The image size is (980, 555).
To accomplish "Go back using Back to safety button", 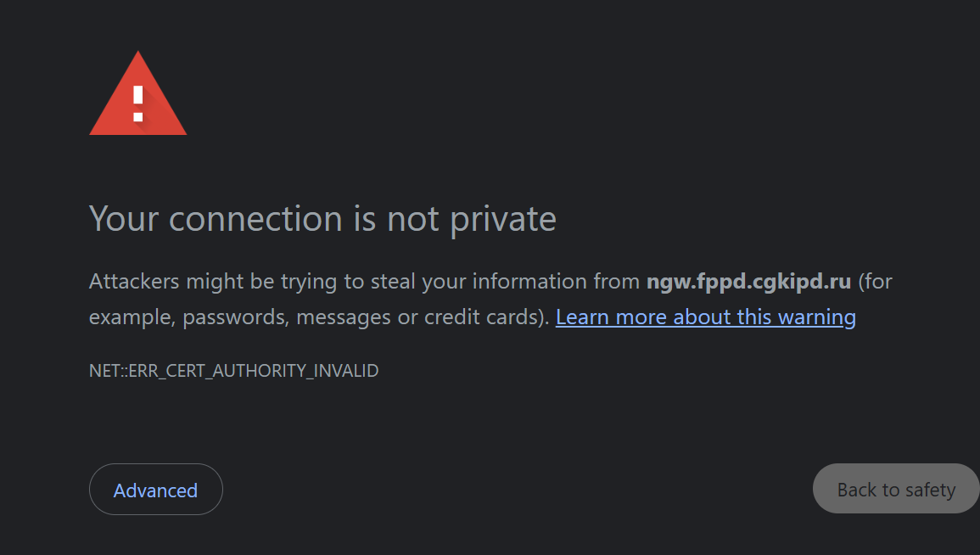I will coord(896,489).
